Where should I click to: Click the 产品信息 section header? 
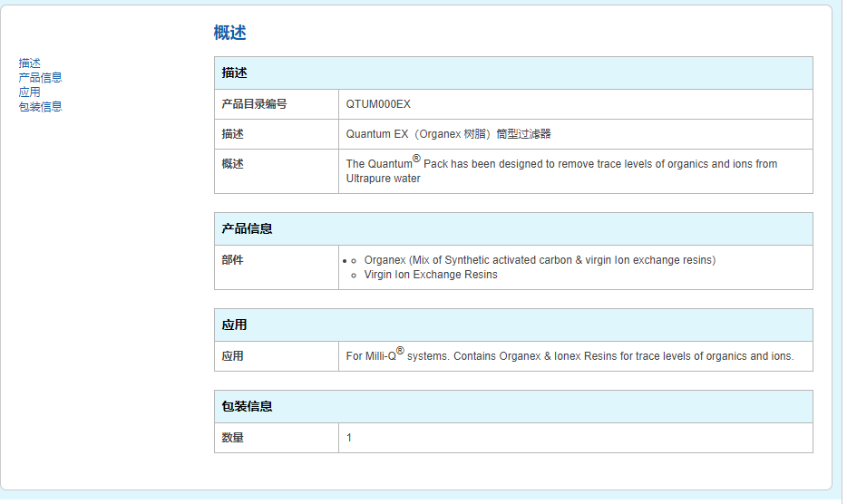(513, 229)
